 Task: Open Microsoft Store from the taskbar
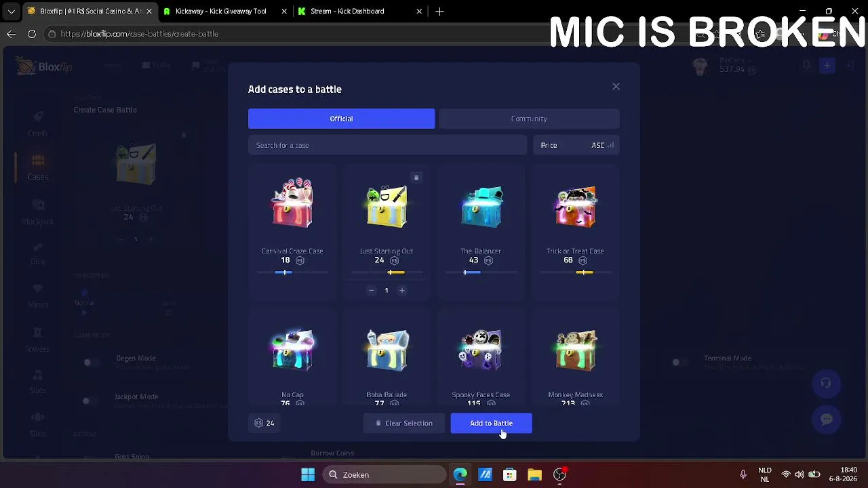click(510, 474)
